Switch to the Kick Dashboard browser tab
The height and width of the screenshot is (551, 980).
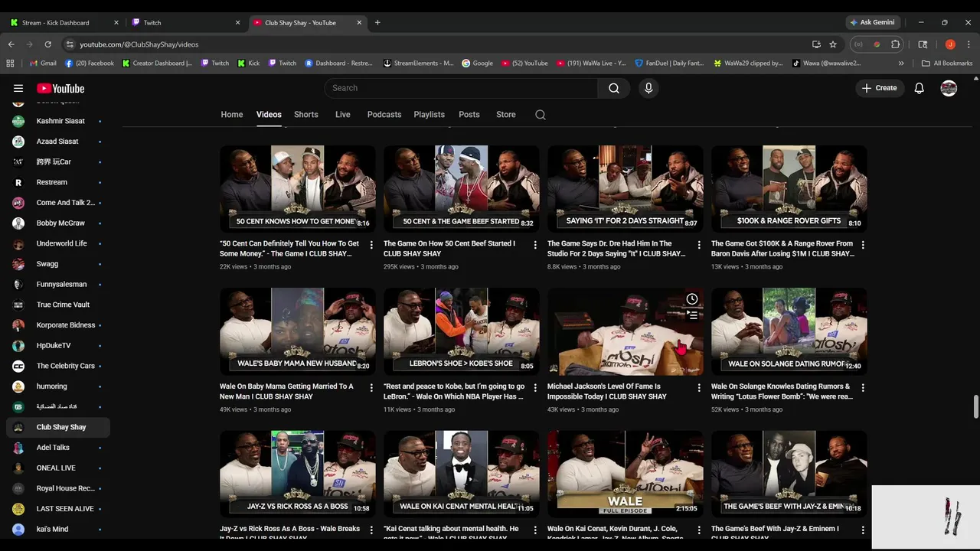[64, 22]
